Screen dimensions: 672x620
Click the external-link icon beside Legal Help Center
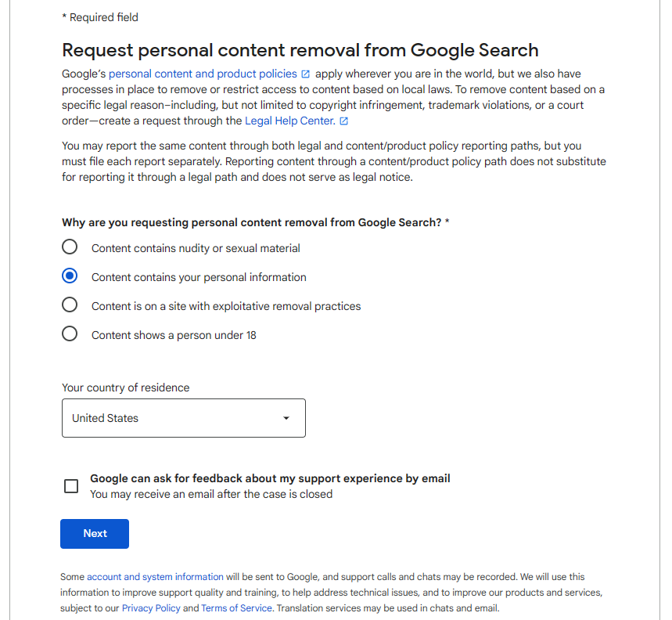click(345, 121)
